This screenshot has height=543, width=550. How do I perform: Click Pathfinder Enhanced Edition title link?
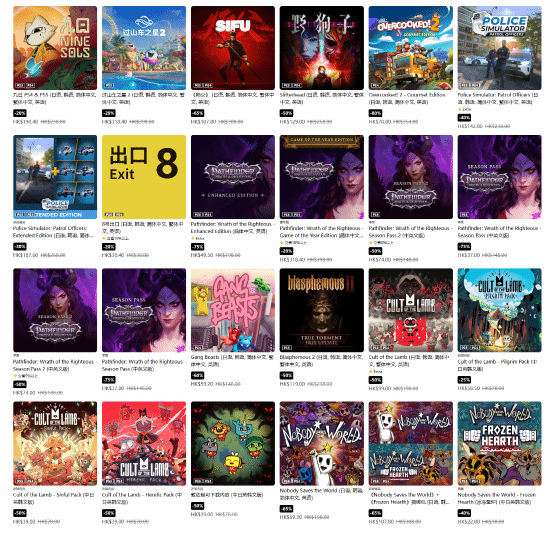click(x=232, y=227)
